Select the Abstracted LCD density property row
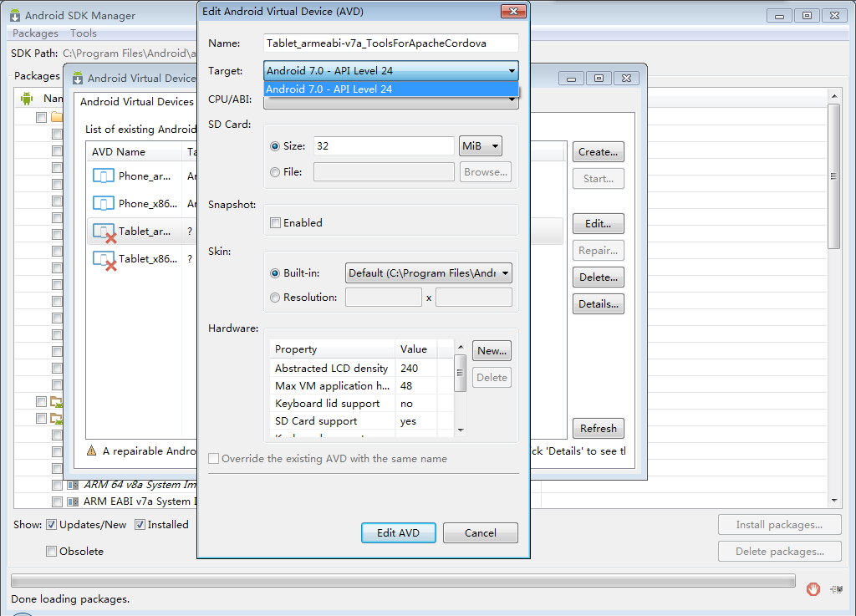 361,369
